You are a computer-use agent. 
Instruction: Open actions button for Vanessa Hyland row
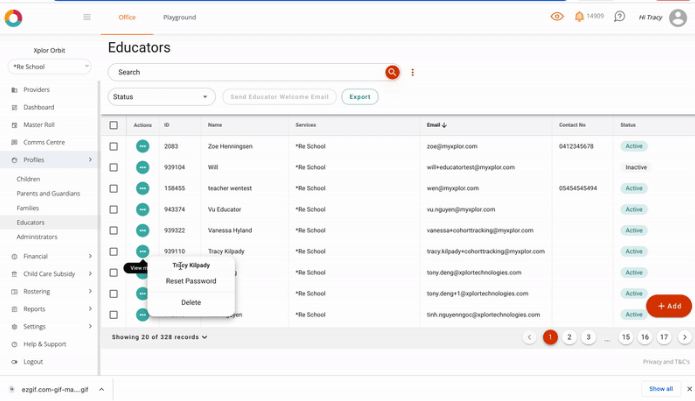coord(143,231)
